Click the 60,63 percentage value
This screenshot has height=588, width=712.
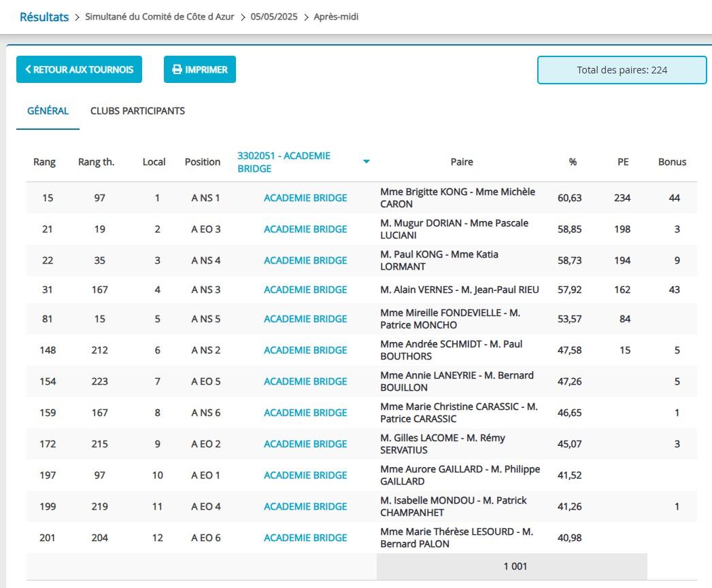(569, 198)
